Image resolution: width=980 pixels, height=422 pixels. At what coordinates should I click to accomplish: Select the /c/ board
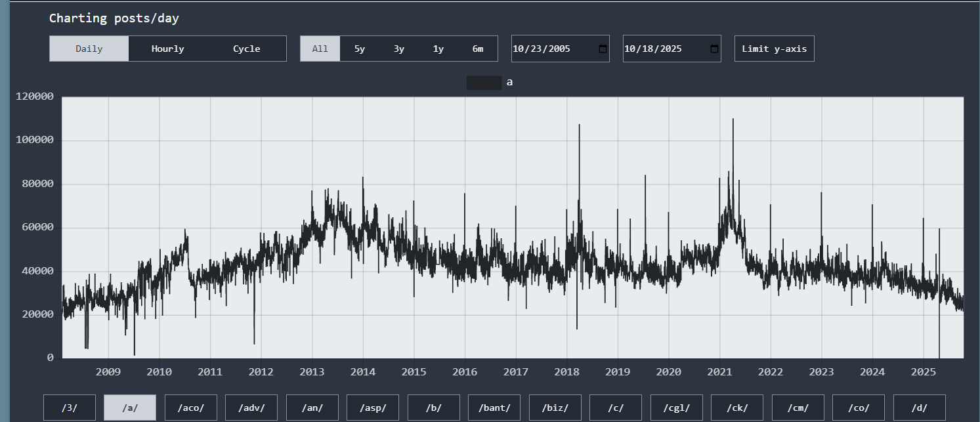click(x=616, y=408)
